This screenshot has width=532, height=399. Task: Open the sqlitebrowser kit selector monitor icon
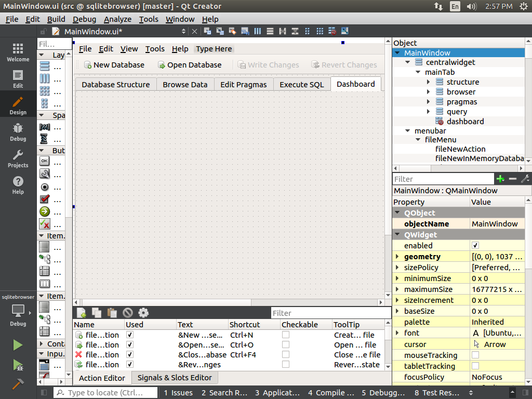pyautogui.click(x=18, y=310)
